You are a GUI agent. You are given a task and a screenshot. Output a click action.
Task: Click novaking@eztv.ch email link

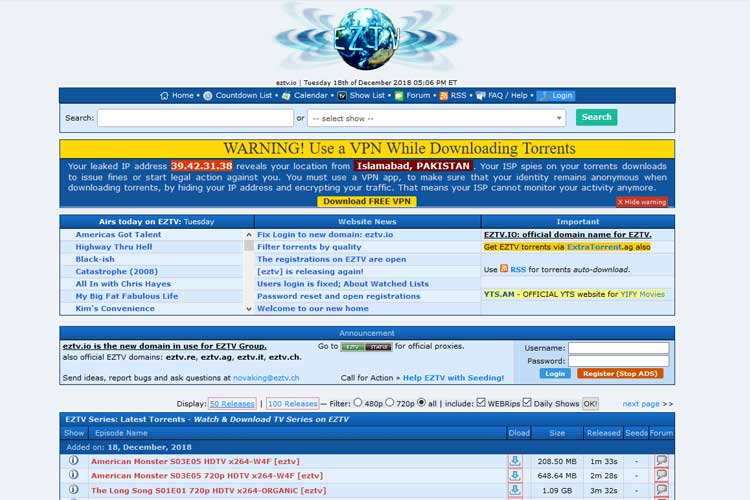(266, 378)
